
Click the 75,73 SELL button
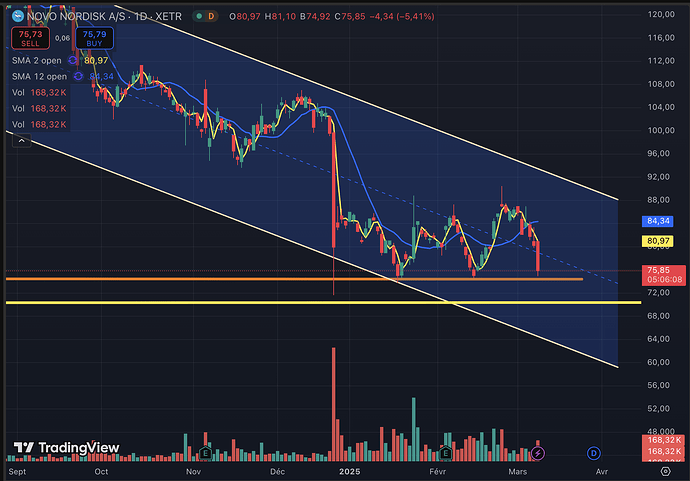click(x=30, y=38)
